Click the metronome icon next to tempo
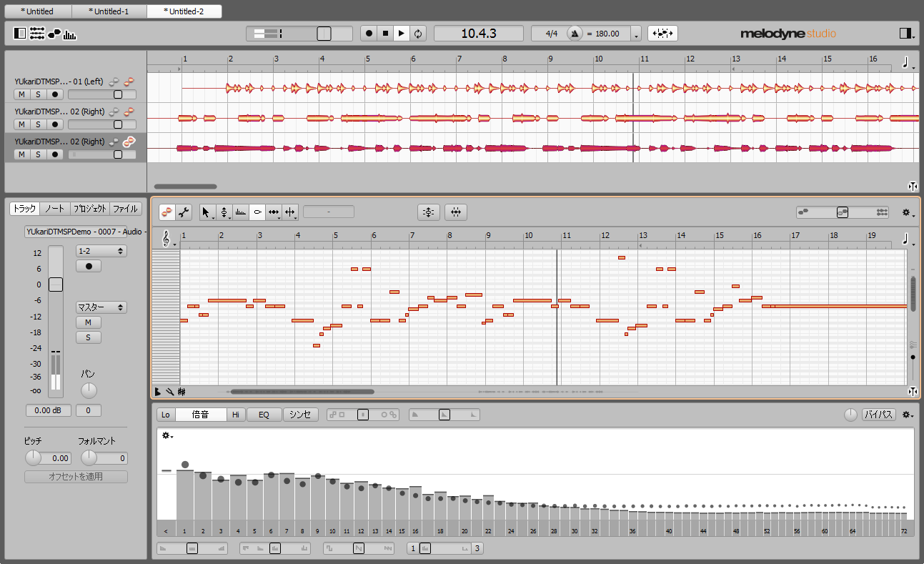Screen dimensions: 924x564 (575, 34)
